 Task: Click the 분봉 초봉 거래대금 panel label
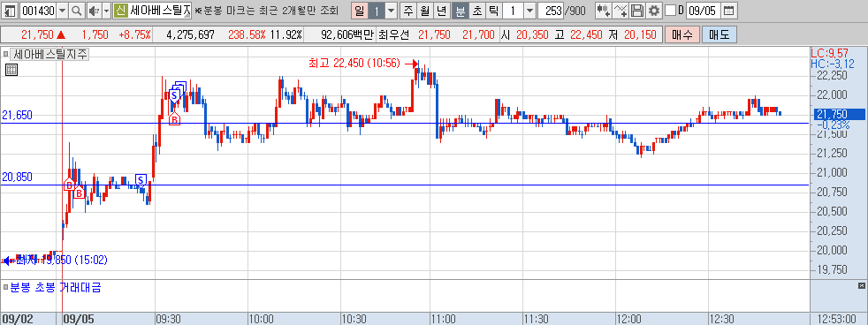pos(56,287)
